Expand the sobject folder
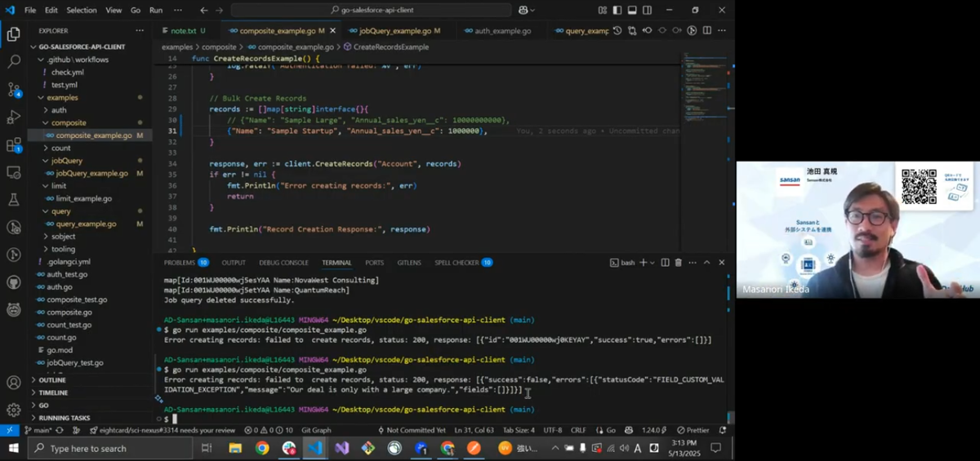 click(64, 237)
